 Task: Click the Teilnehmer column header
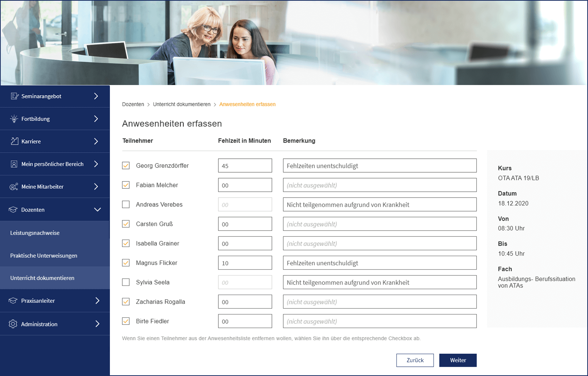138,141
